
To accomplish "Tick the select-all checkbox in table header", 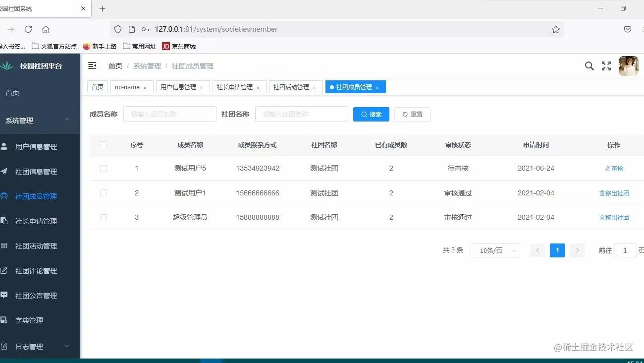I will [x=104, y=145].
